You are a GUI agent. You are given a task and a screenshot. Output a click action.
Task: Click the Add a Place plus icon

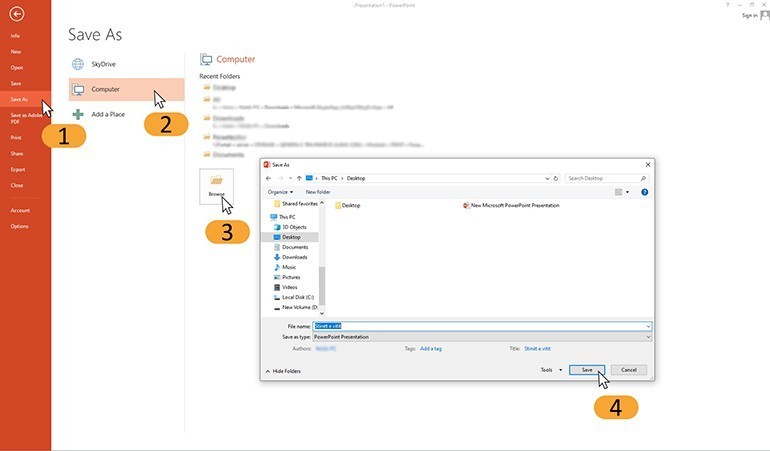click(x=78, y=114)
